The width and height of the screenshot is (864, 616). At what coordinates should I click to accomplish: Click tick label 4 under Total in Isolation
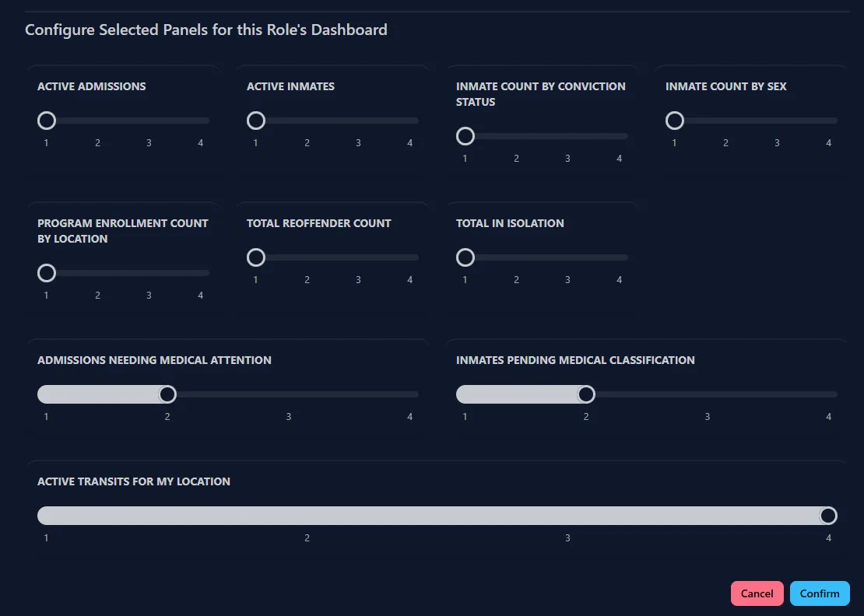620,280
